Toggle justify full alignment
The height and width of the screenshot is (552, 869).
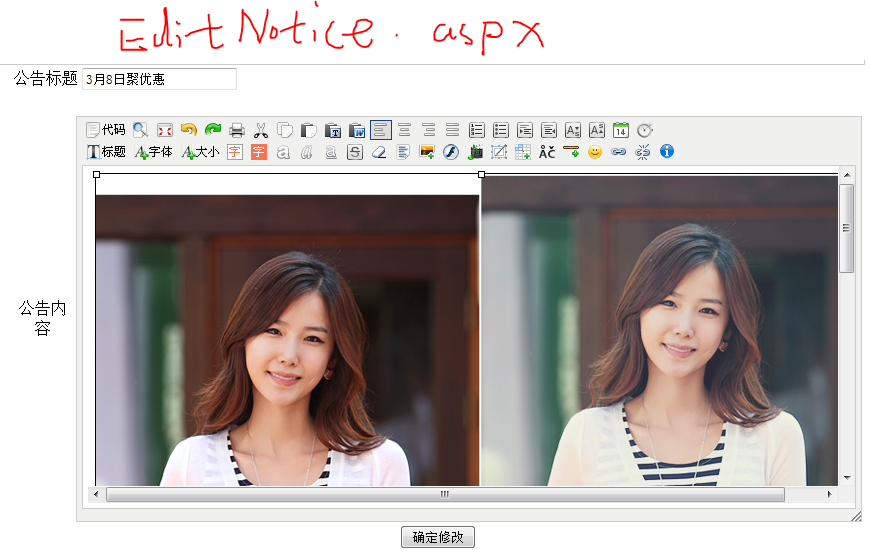pyautogui.click(x=452, y=130)
